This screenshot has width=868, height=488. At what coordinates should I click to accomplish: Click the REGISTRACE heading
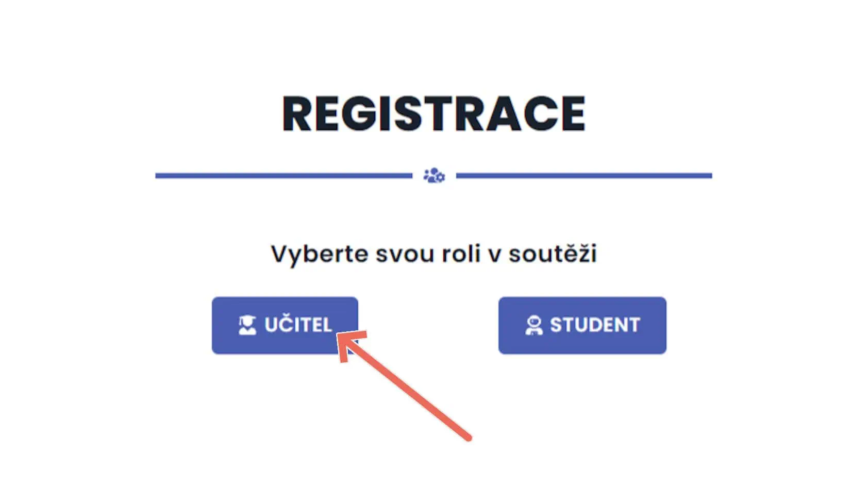pos(433,114)
